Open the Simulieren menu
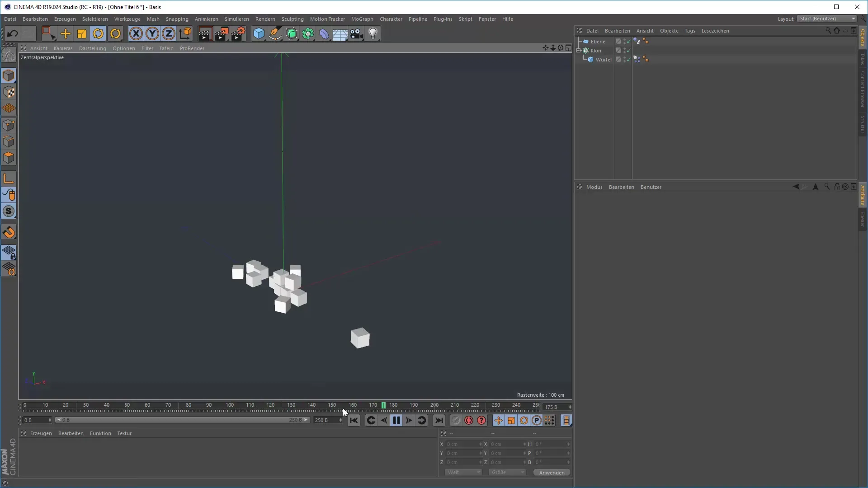Image resolution: width=868 pixels, height=488 pixels. (236, 19)
